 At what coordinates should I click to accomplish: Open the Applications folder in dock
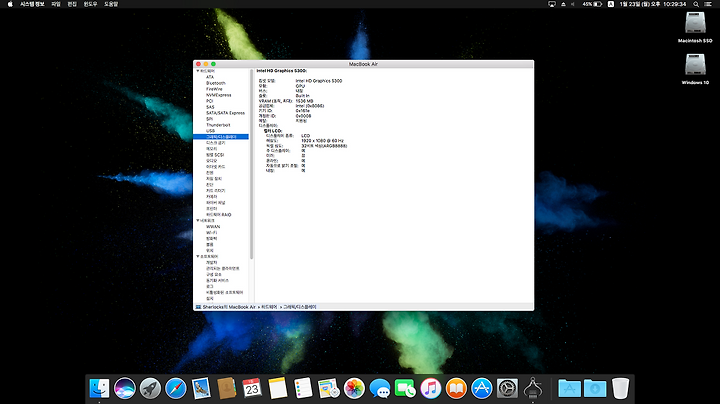click(569, 388)
